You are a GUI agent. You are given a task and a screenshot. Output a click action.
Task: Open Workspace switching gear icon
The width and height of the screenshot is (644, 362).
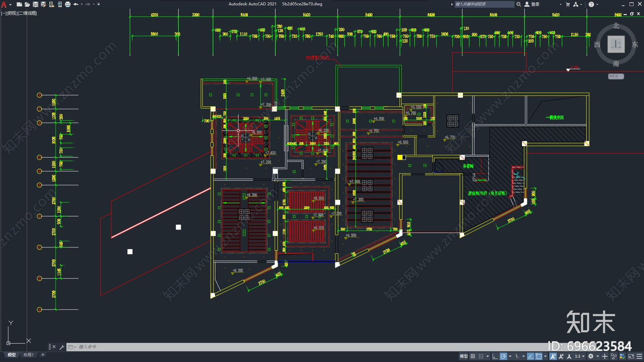(x=591, y=356)
